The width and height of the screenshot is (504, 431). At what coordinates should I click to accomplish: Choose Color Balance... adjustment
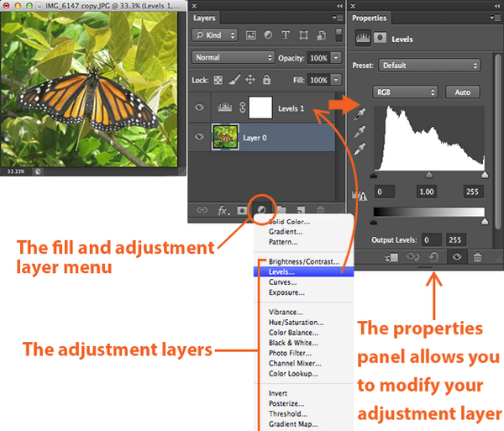pos(293,333)
